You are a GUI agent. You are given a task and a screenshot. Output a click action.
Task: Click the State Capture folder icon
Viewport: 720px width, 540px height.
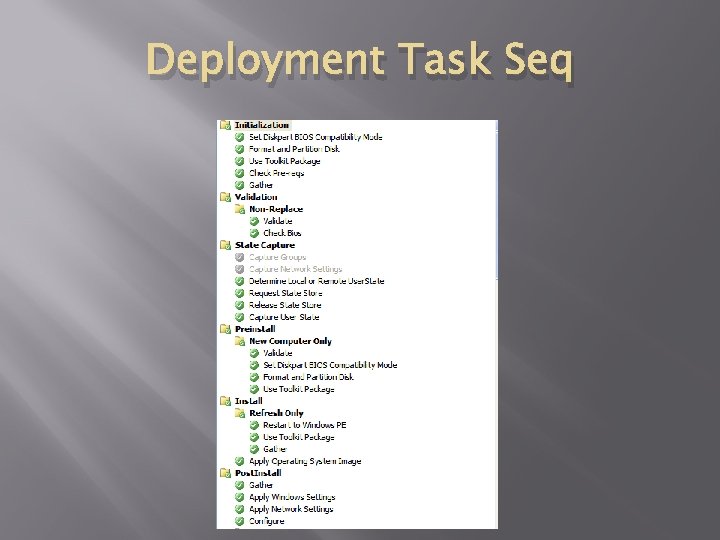pyautogui.click(x=225, y=245)
